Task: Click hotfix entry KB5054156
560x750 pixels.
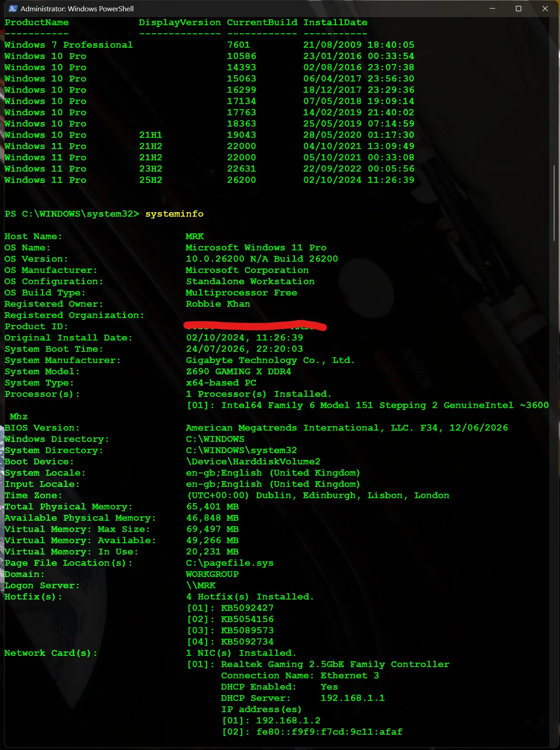Action: coord(247,619)
